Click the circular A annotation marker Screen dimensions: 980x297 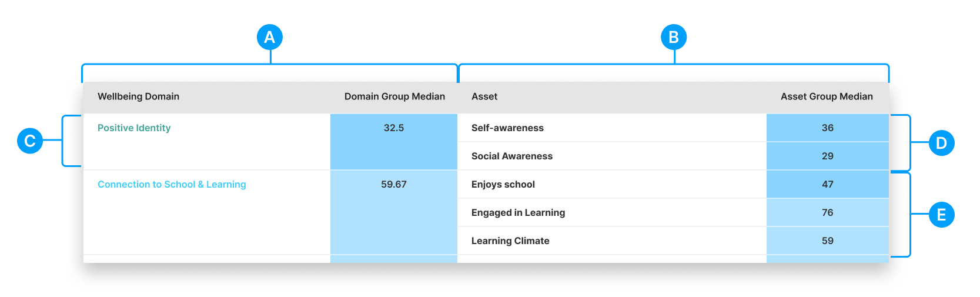pos(270,37)
